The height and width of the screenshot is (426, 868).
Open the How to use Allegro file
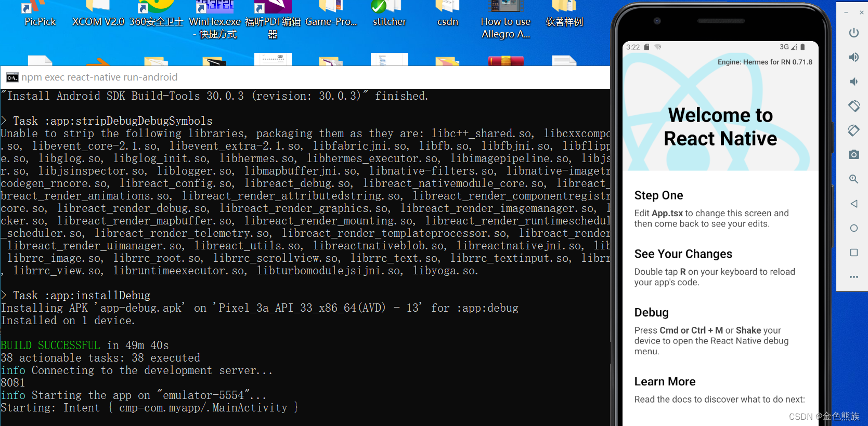click(506, 20)
